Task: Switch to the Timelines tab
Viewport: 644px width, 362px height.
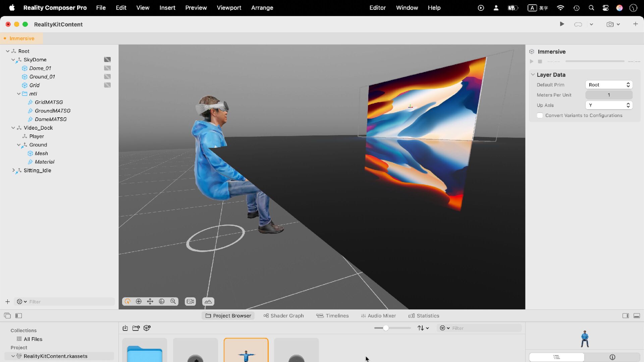Action: tap(332, 316)
